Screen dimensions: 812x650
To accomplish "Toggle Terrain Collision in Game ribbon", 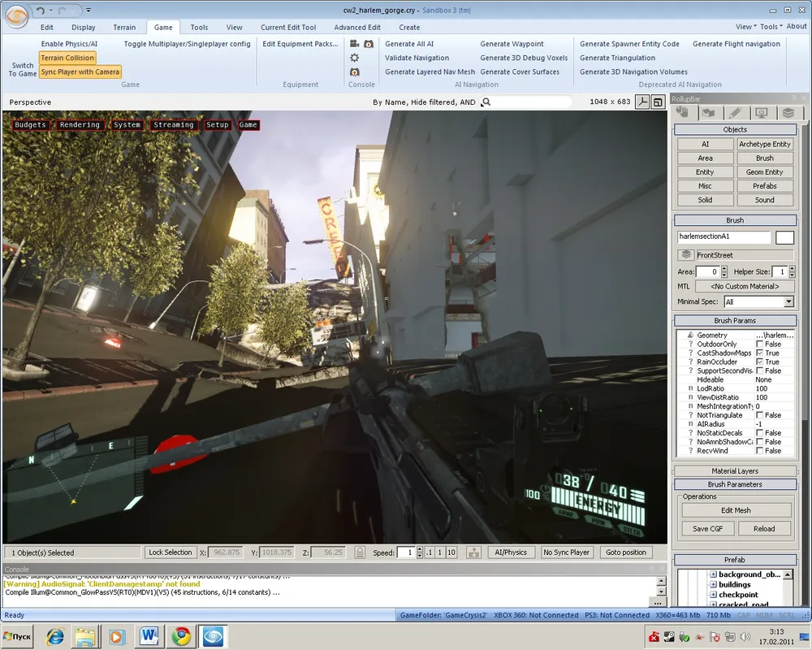I will tap(67, 58).
